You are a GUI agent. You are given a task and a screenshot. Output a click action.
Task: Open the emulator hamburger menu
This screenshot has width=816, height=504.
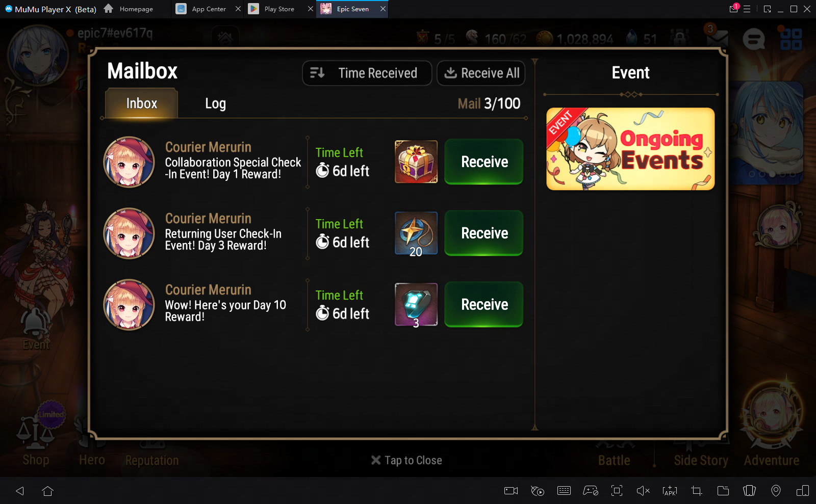(747, 9)
